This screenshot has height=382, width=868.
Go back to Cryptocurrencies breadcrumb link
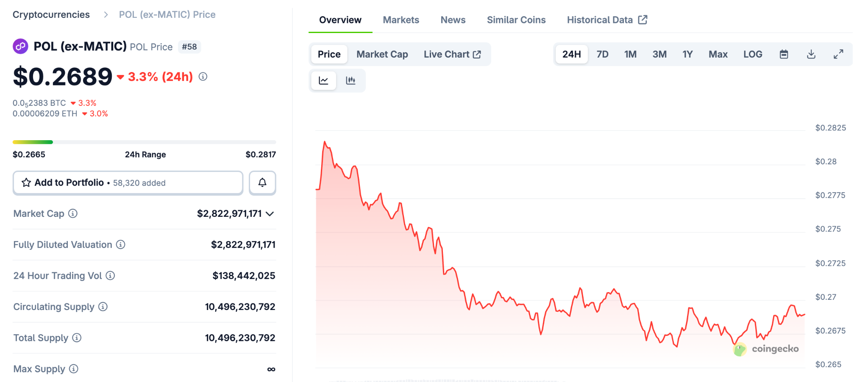(51, 14)
